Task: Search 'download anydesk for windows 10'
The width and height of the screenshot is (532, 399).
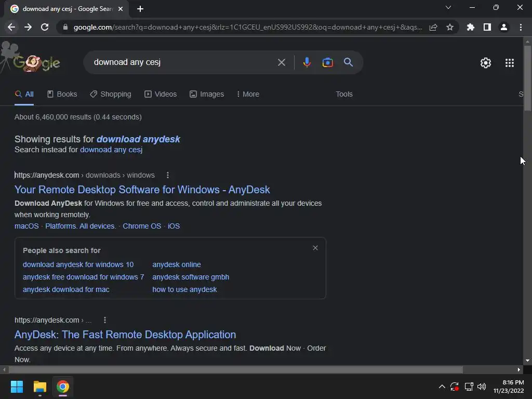Action: tap(78, 264)
